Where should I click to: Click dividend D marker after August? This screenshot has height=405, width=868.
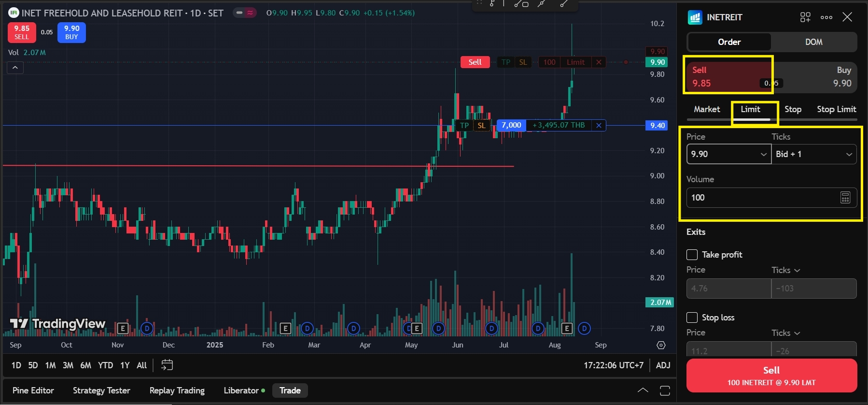pos(584,329)
